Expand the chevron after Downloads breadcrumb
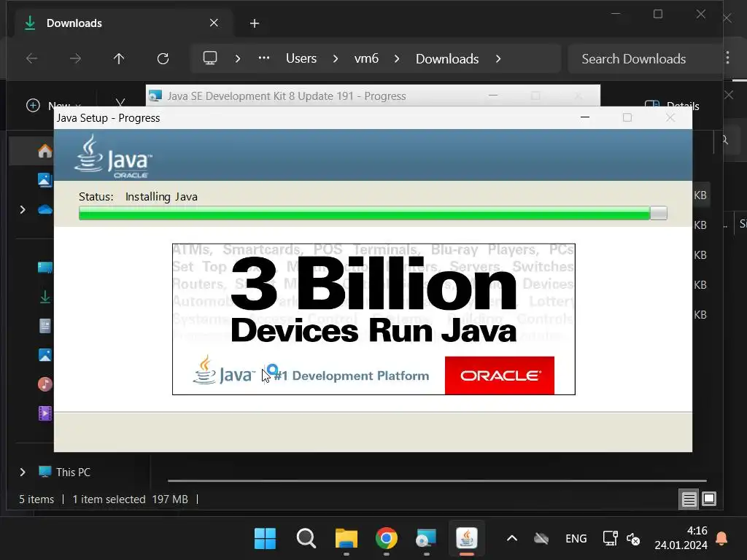This screenshot has height=560, width=747. [498, 58]
